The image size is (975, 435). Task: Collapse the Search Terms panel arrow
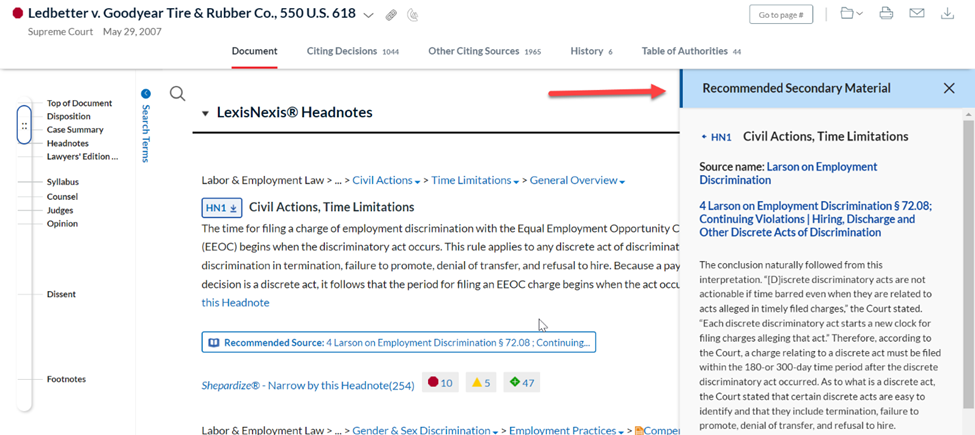pyautogui.click(x=146, y=94)
